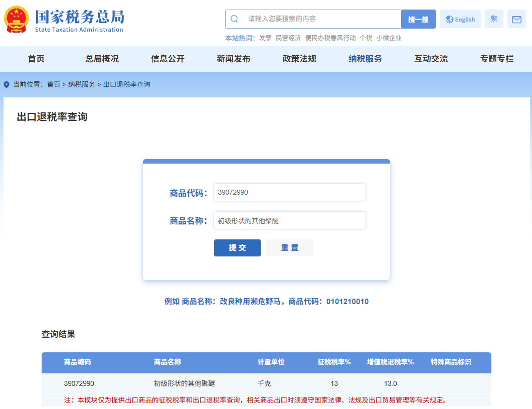This screenshot has width=532, height=409.
Task: Open the mail envelope icon
Action: tap(516, 19)
